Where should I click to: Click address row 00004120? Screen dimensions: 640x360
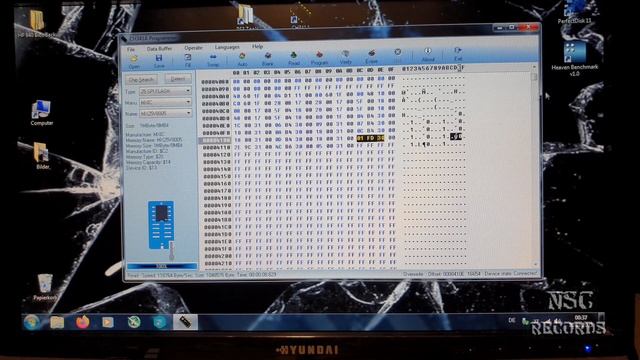[216, 155]
